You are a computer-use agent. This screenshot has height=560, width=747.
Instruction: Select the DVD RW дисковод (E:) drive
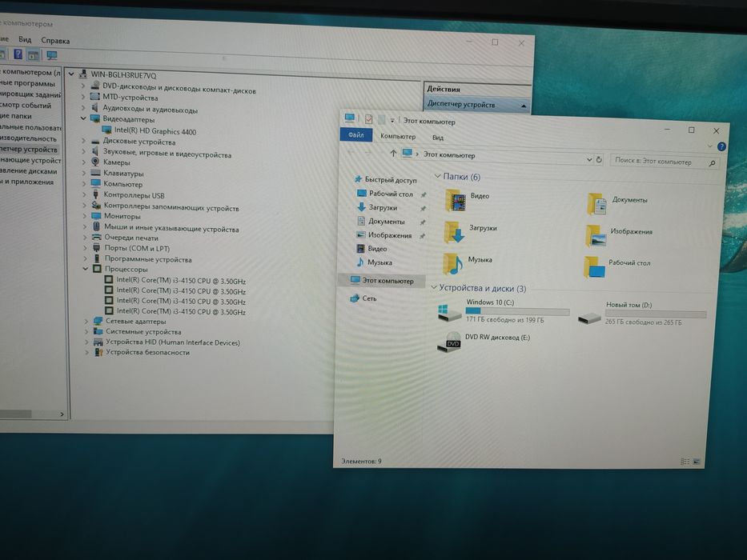point(484,342)
